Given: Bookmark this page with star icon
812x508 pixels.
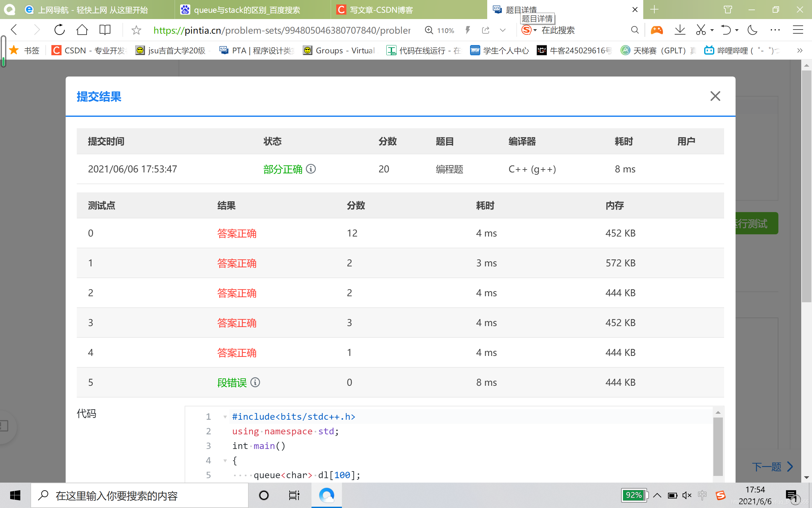Looking at the screenshot, I should point(136,30).
